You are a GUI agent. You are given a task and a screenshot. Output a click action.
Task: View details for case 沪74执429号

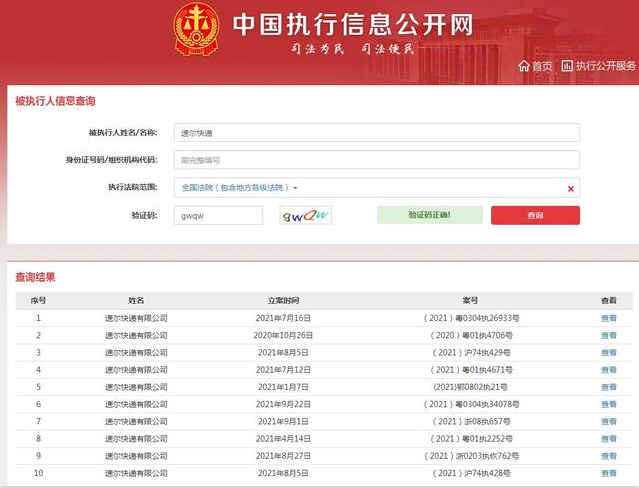(608, 352)
